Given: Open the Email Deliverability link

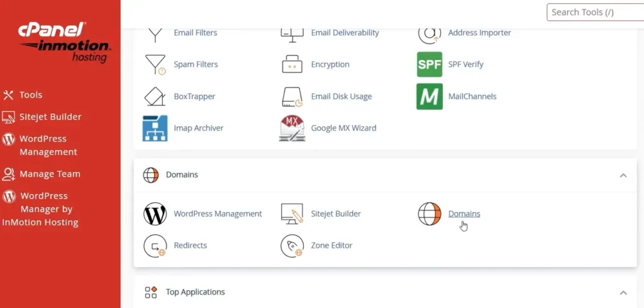Looking at the screenshot, I should [x=345, y=33].
